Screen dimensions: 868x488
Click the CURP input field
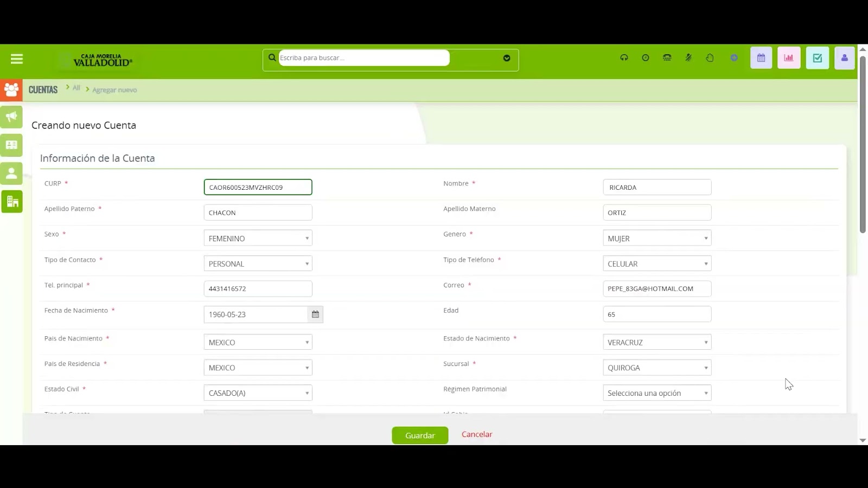[258, 187]
